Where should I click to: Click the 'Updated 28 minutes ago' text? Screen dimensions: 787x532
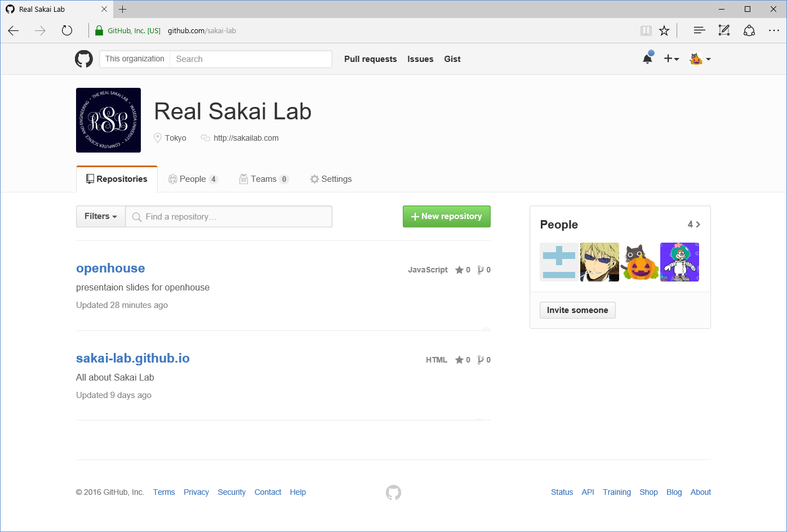pyautogui.click(x=122, y=305)
